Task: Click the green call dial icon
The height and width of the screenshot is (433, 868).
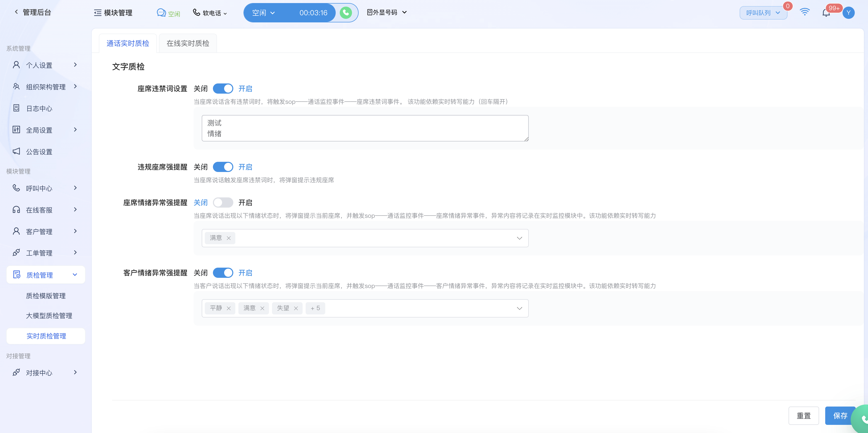Action: tap(345, 13)
